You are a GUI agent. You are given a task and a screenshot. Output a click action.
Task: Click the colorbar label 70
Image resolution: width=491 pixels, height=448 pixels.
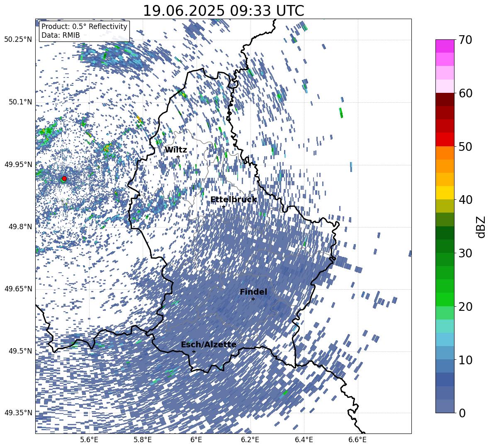point(465,40)
